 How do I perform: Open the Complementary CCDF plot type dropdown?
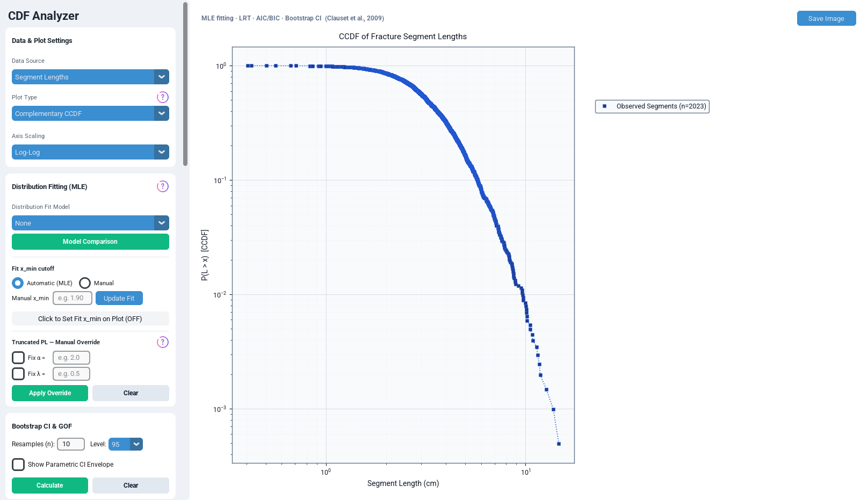click(90, 113)
